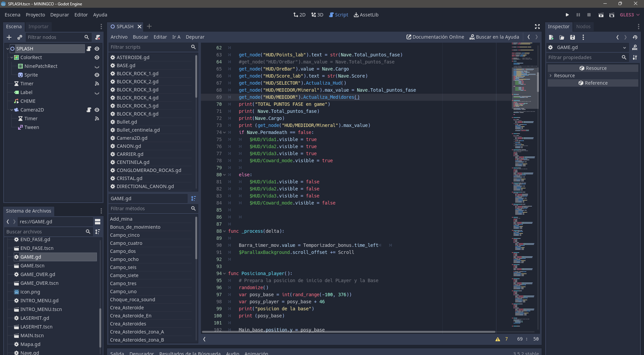Toggle file system split view icon

coord(98,222)
